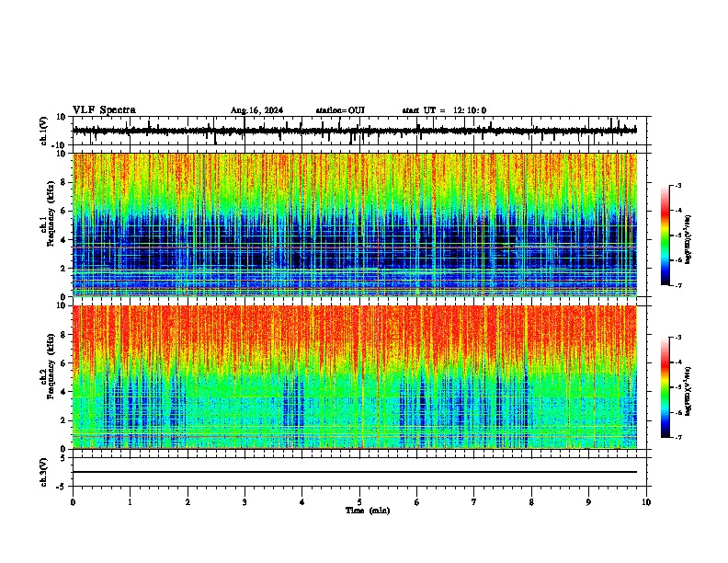Screen dimensions: 728x563
Task: Click the "10" tick on the time axis
Action: [646, 502]
